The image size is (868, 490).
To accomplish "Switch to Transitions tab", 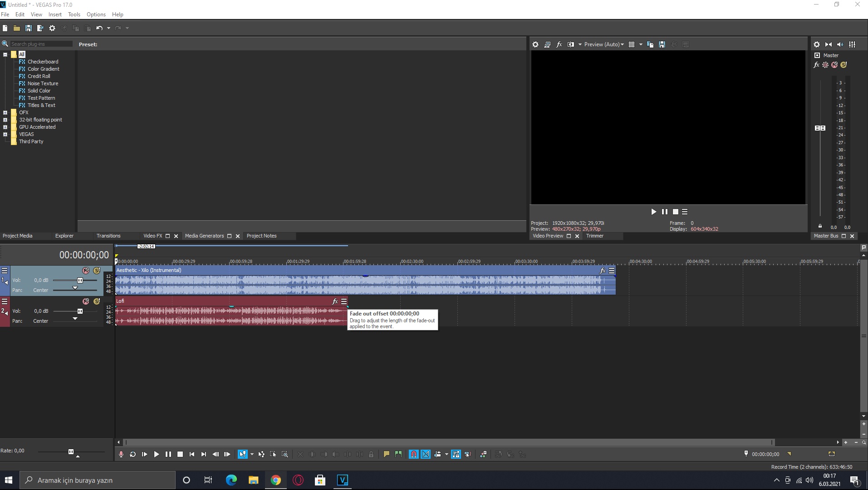I will [108, 236].
